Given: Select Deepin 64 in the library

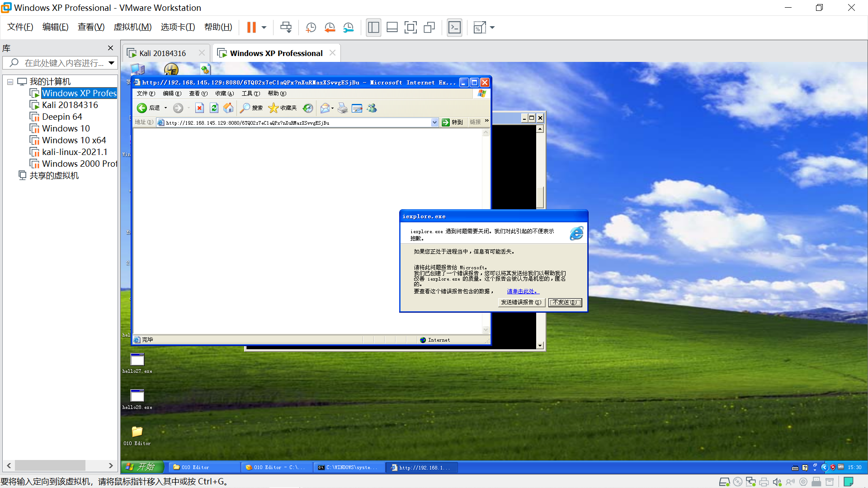Looking at the screenshot, I should (62, 117).
